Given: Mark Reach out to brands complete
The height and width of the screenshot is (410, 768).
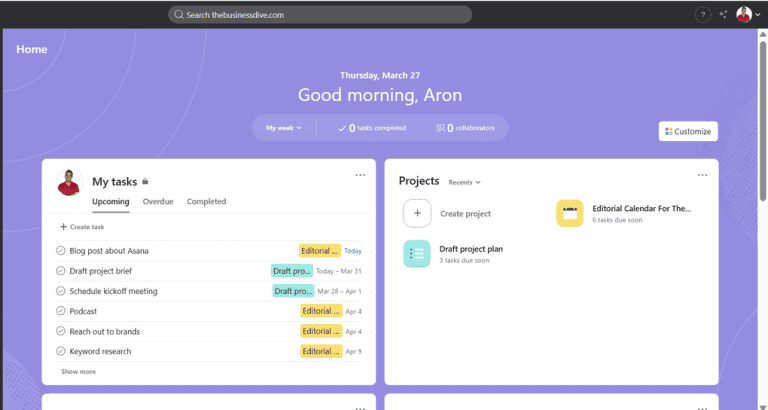Looking at the screenshot, I should 61,331.
